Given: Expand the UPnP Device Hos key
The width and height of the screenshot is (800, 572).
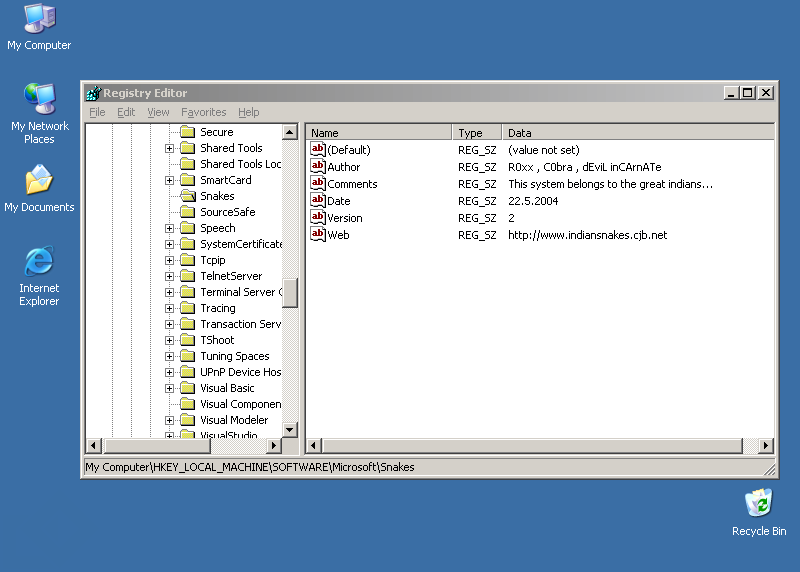Looking at the screenshot, I should (x=169, y=372).
